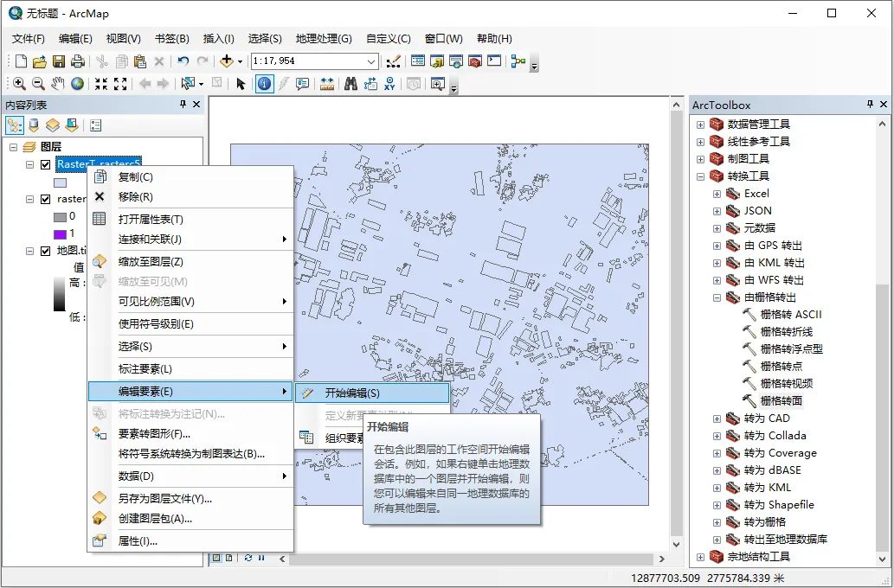894x588 pixels.
Task: Select 属性(I)... at context menu bottom
Action: pos(190,540)
